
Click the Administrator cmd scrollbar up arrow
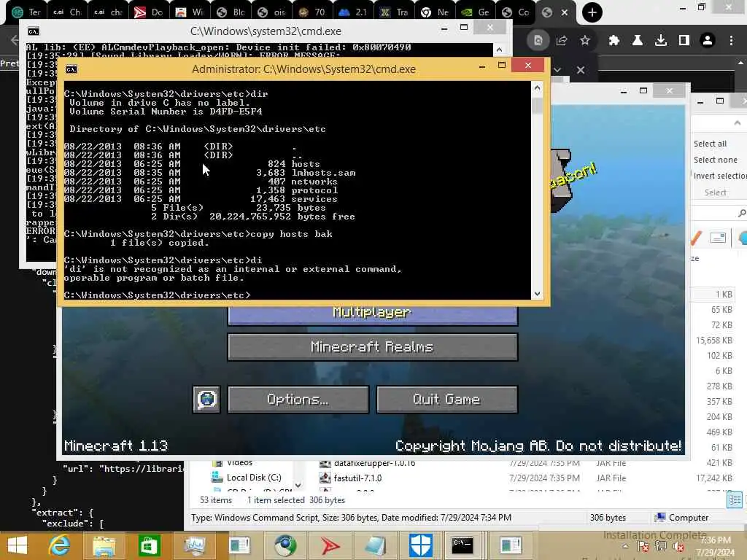tap(537, 87)
